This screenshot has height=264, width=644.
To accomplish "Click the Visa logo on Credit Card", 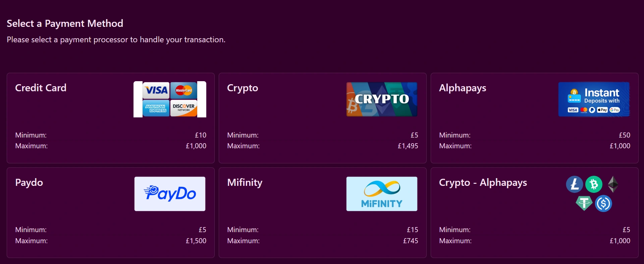I will click(156, 90).
